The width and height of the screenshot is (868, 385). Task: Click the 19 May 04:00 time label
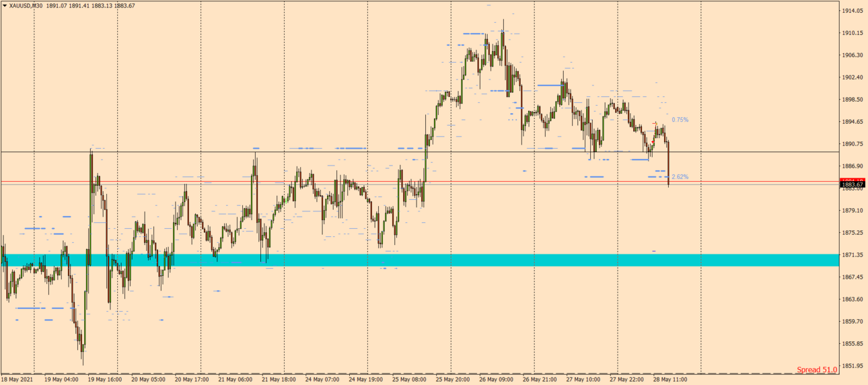(61, 380)
